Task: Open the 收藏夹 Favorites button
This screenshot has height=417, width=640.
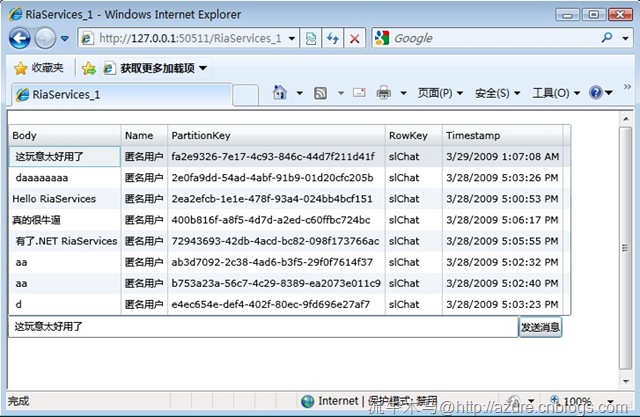Action: pos(39,68)
